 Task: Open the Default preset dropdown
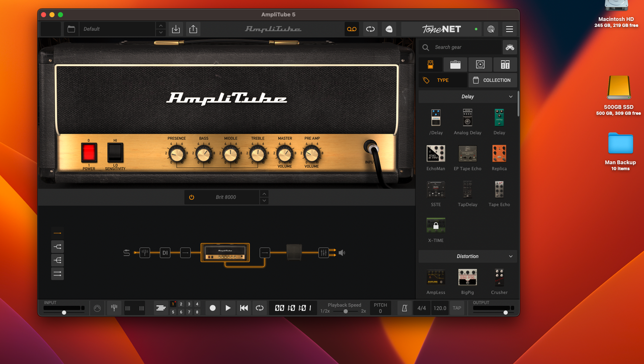point(117,29)
